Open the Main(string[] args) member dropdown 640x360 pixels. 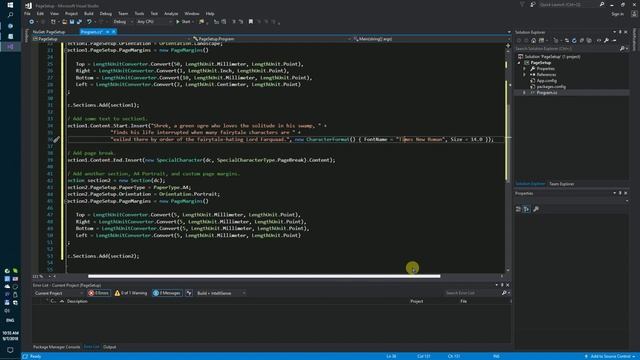coord(431,39)
